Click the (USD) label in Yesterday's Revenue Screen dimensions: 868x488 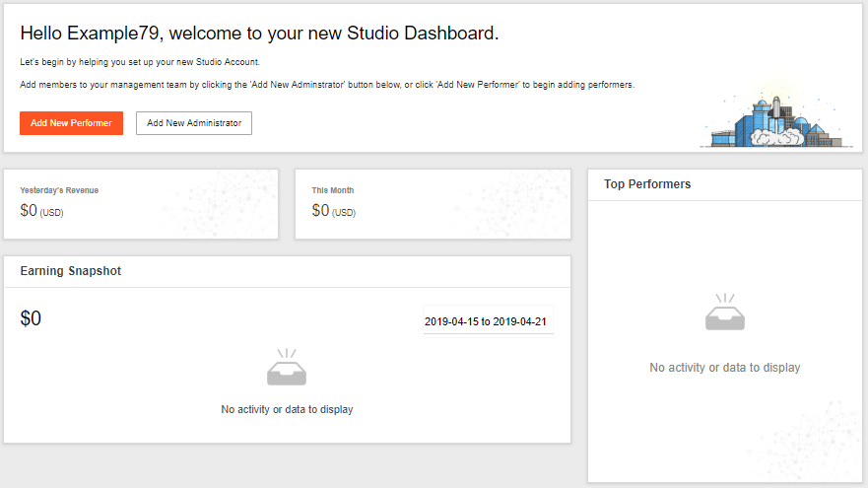click(52, 212)
